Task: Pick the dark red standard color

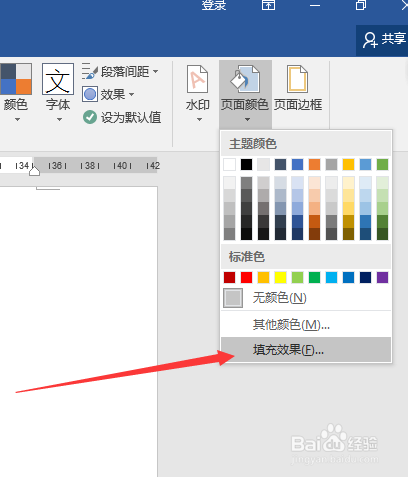Action: [x=229, y=277]
